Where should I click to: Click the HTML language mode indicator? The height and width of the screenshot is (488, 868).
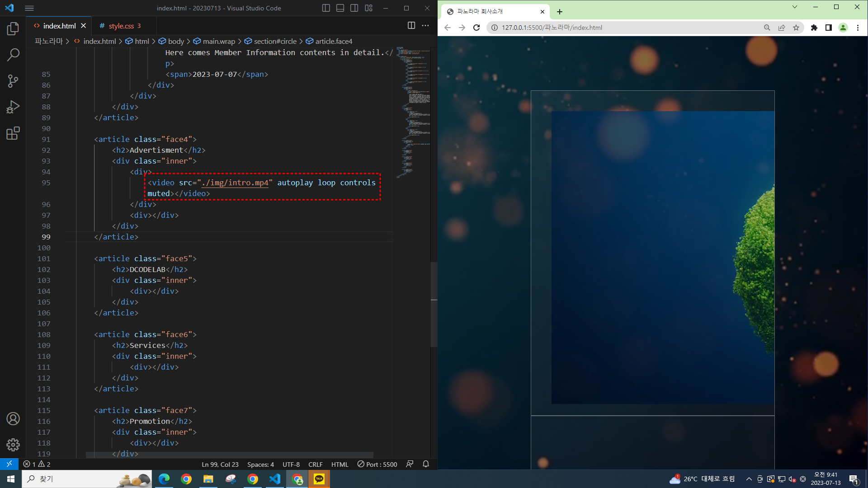pyautogui.click(x=340, y=465)
